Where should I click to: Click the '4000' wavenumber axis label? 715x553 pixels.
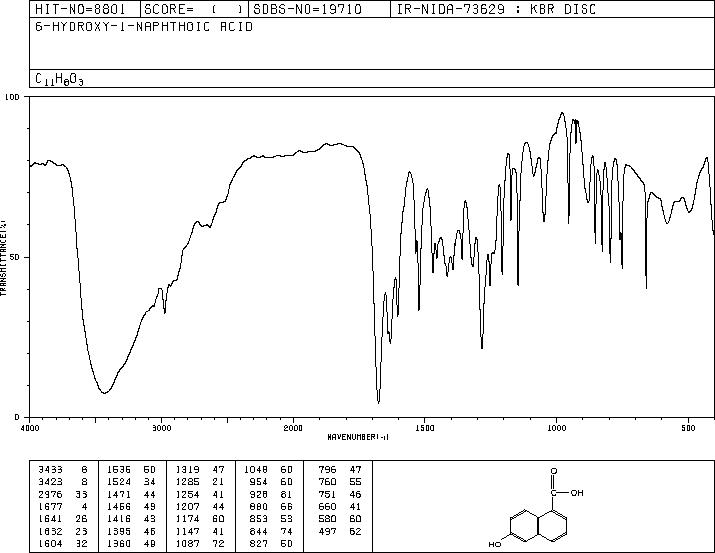tap(30, 428)
